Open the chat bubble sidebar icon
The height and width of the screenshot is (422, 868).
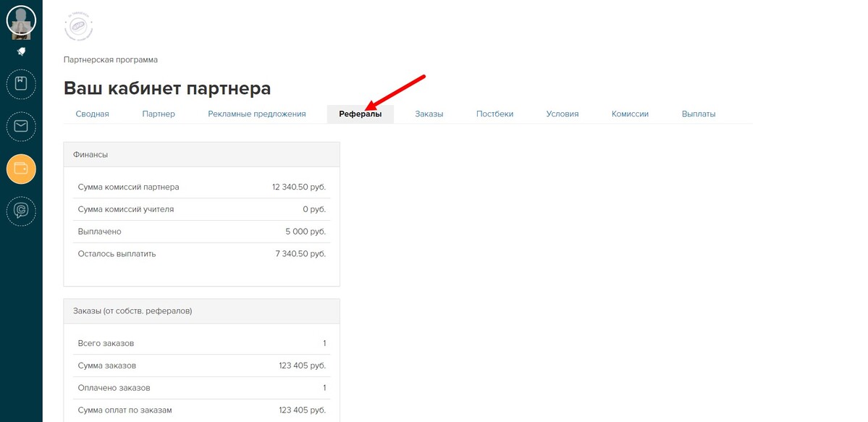click(21, 211)
